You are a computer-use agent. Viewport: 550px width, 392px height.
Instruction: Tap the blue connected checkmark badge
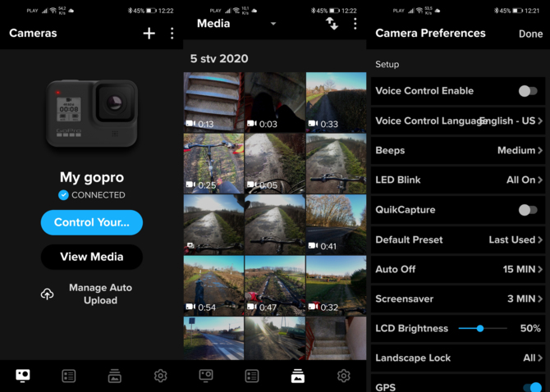coord(63,195)
